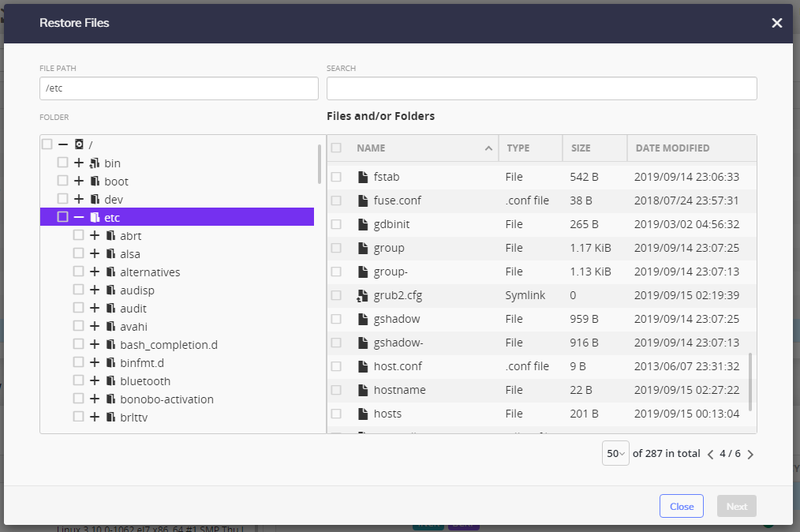Expand the binfmt.d folder
The height and width of the screenshot is (532, 800).
[94, 362]
